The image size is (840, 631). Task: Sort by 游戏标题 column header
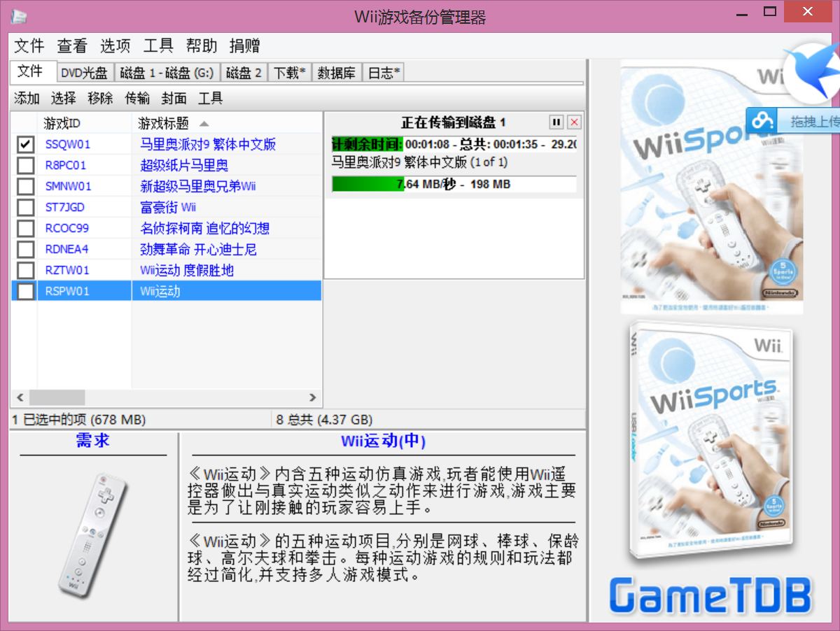click(227, 124)
